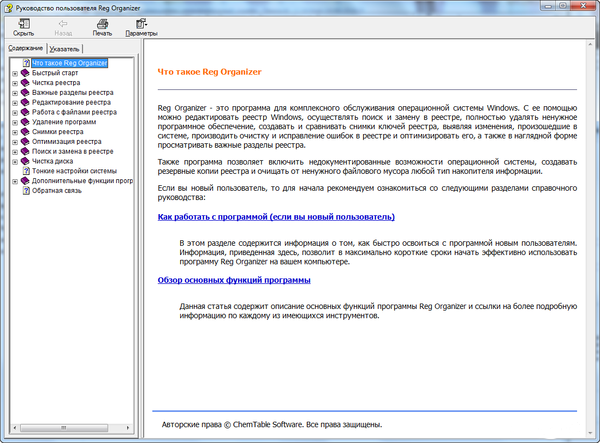
Task: Click the book icon beside Снимки реестра
Action: click(24, 131)
